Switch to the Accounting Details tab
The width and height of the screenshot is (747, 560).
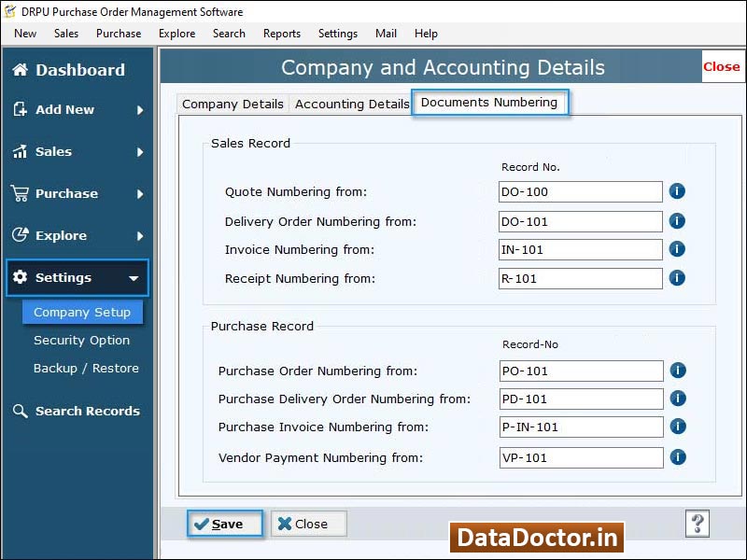[350, 105]
